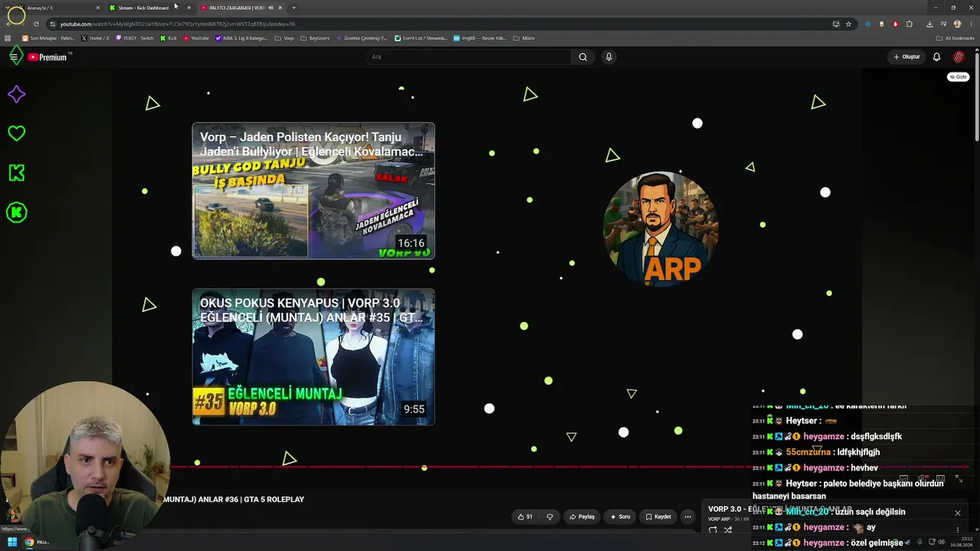Close the Anasayfa / X tab

98,8
